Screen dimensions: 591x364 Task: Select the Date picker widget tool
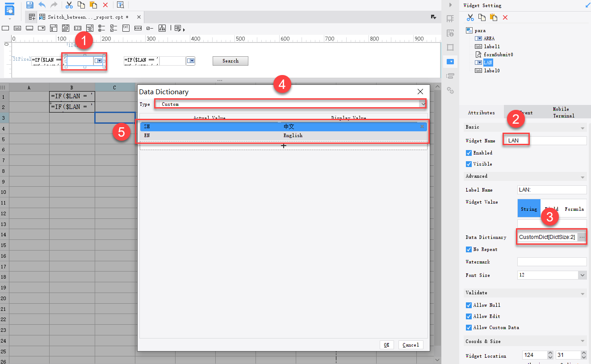[x=65, y=28]
